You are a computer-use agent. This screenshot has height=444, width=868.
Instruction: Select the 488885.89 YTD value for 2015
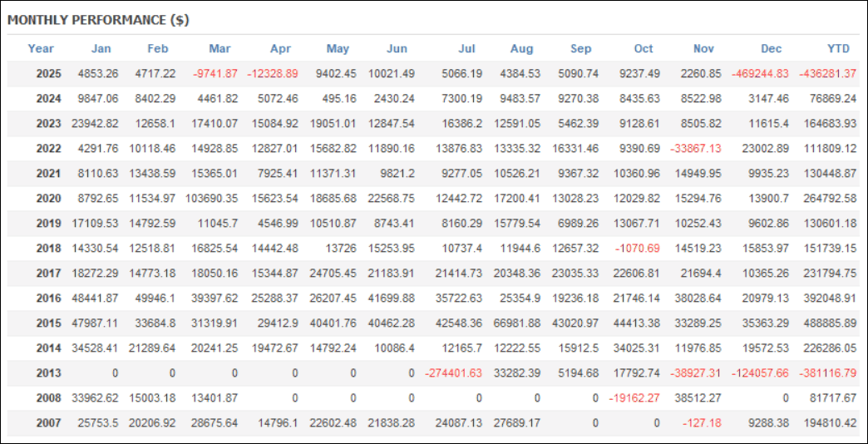[830, 323]
